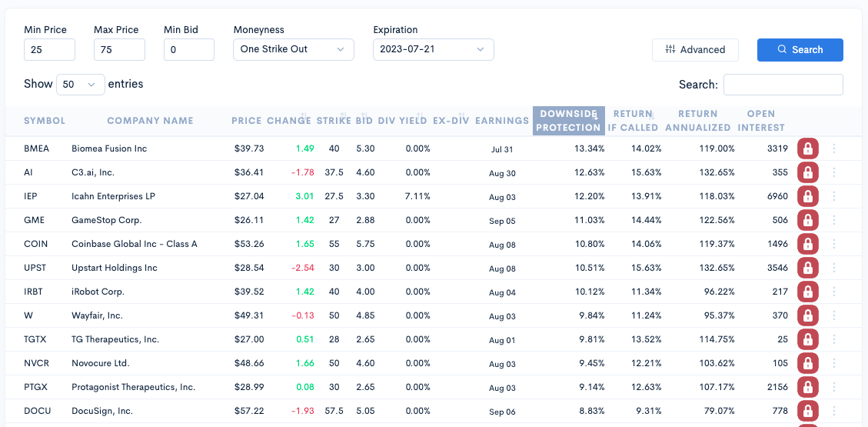
Task: Click the blue Search button
Action: [x=800, y=50]
